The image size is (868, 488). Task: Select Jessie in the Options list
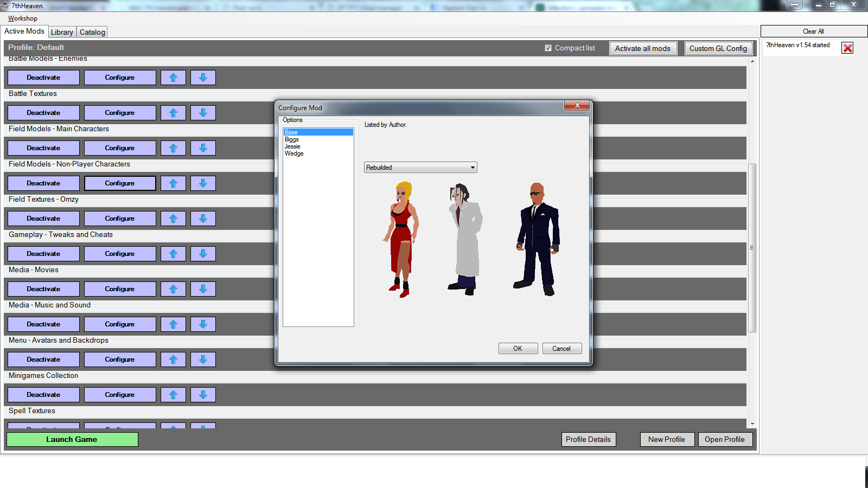318,146
